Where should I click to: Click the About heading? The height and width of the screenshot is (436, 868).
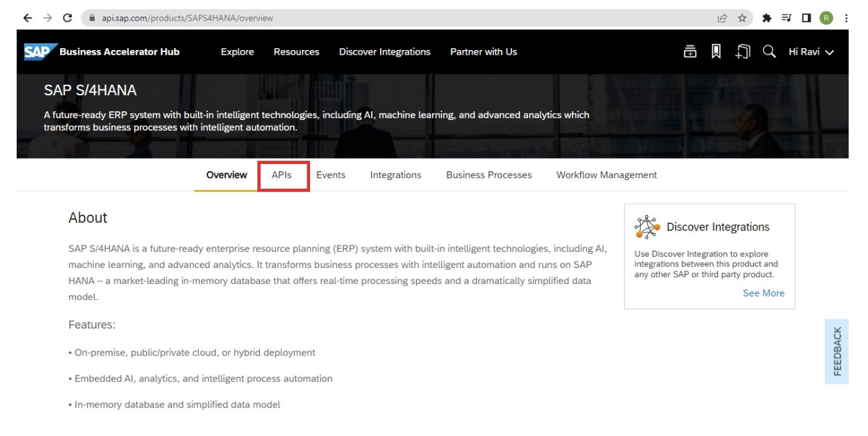point(87,218)
